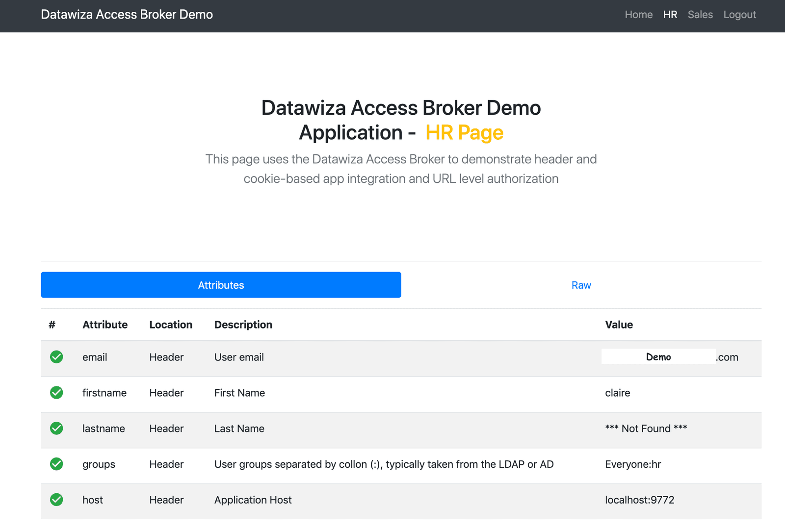Click the yellow 'HR Page' heading text

tap(464, 132)
